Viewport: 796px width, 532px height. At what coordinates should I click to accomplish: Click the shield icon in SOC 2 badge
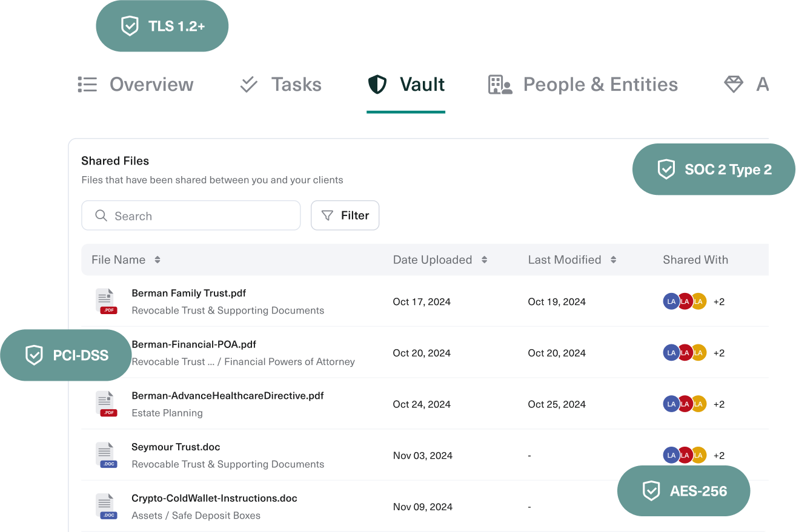[x=666, y=169]
